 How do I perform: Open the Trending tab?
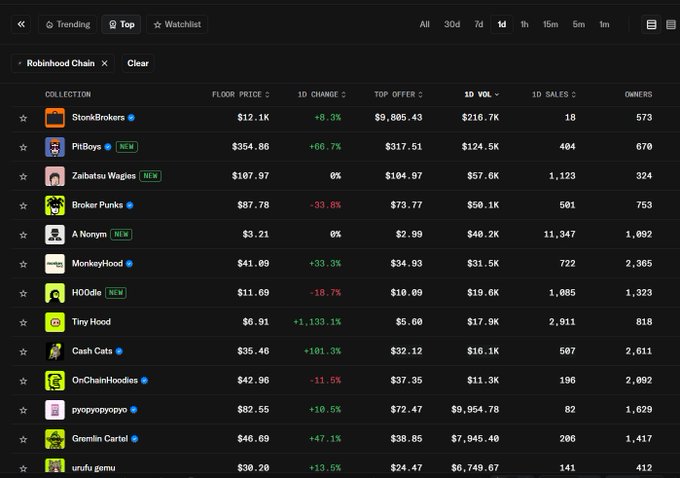click(x=68, y=24)
